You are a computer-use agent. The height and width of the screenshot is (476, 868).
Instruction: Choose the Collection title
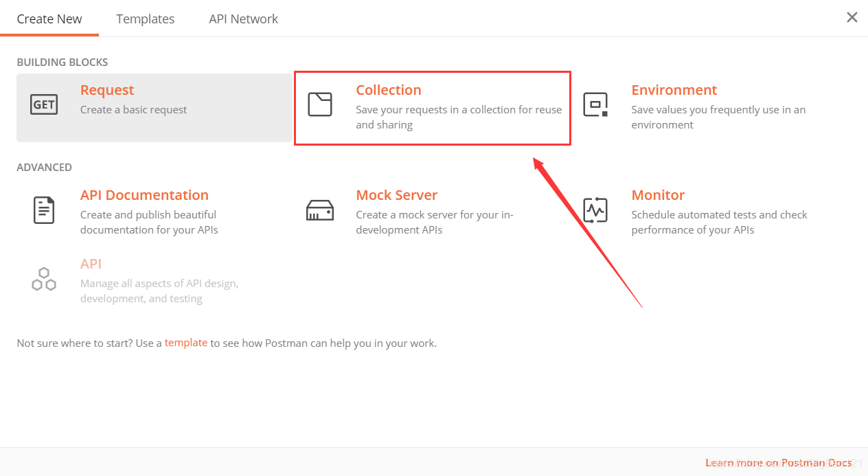[389, 90]
